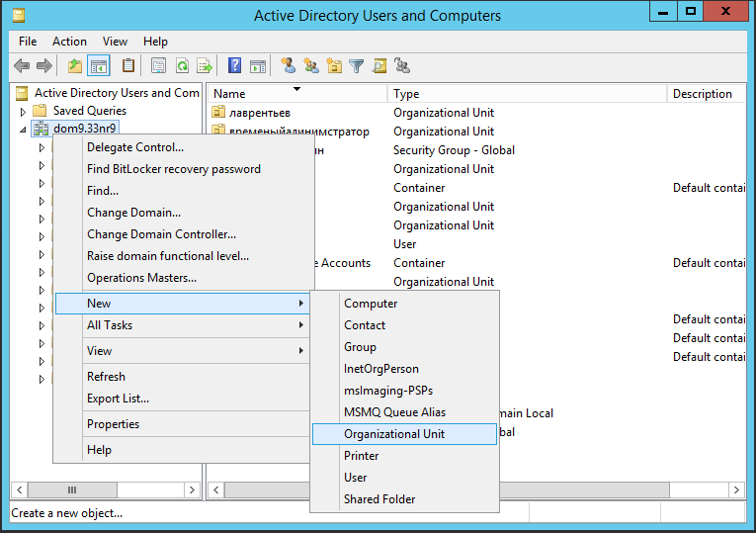The width and height of the screenshot is (756, 533).
Task: Collapse the dom9.33nr9 domain node
Action: [23, 130]
